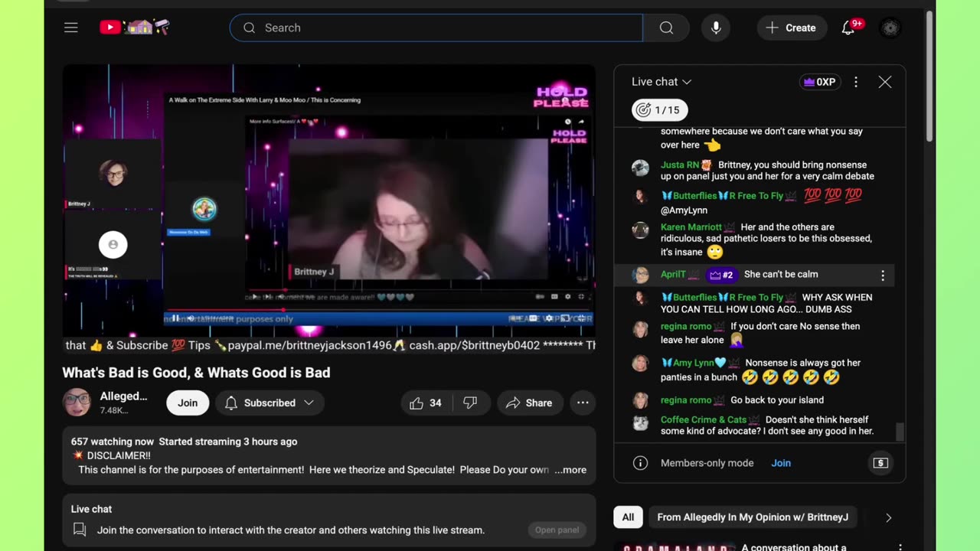Click 657 watching now text
This screenshot has width=980, height=551.
pos(113,442)
